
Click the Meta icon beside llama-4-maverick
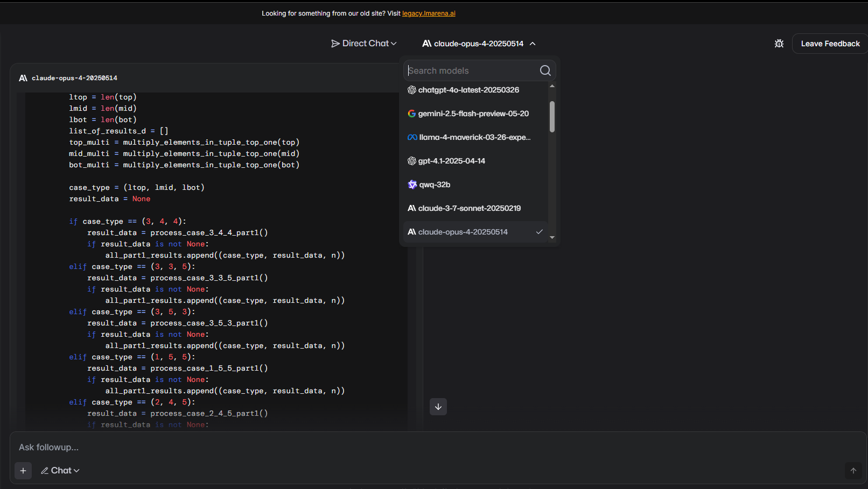(412, 137)
